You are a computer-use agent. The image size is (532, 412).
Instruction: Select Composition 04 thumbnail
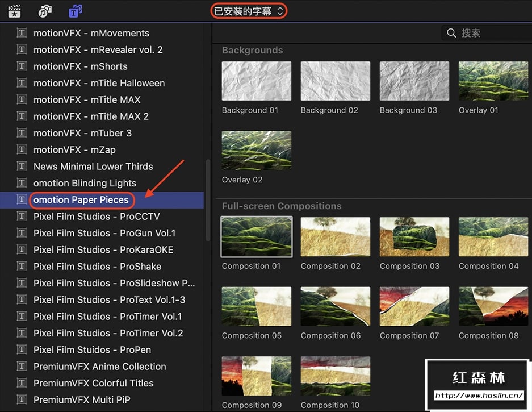[x=493, y=237]
